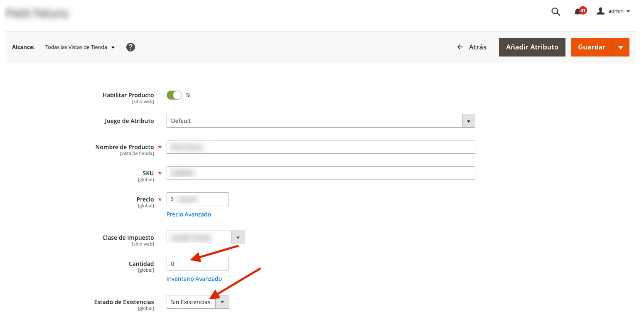Open Juego de Atributo dropdown
The width and height of the screenshot is (644, 317).
[321, 121]
